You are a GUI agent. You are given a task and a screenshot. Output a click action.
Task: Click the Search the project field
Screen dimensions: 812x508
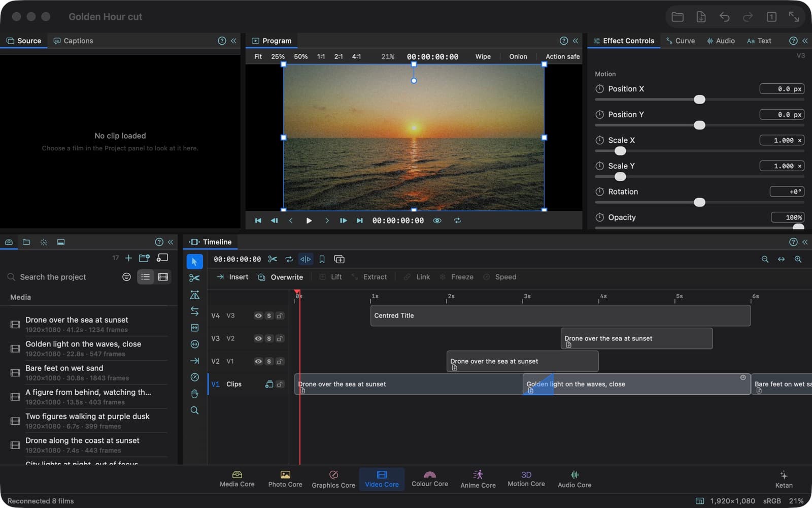[62, 277]
